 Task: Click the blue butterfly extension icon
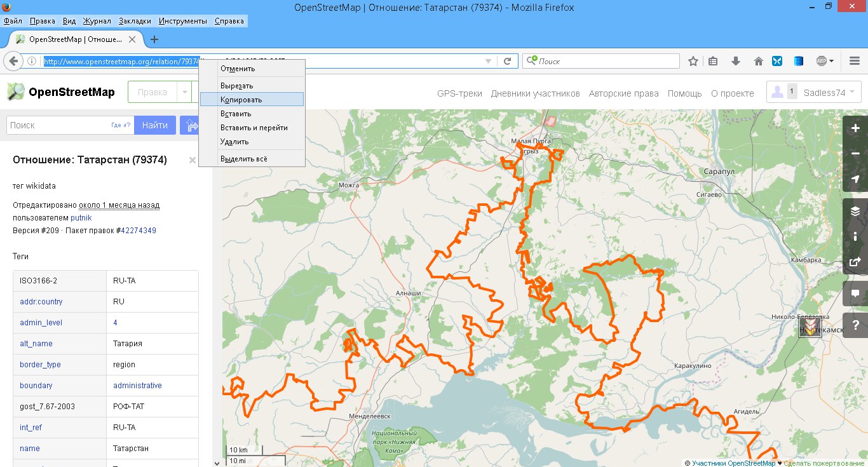777,61
